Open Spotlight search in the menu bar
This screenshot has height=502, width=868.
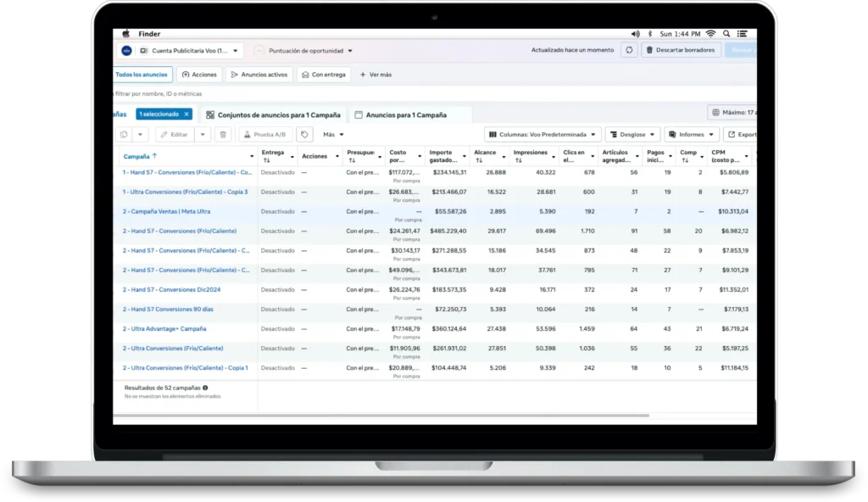pyautogui.click(x=725, y=34)
